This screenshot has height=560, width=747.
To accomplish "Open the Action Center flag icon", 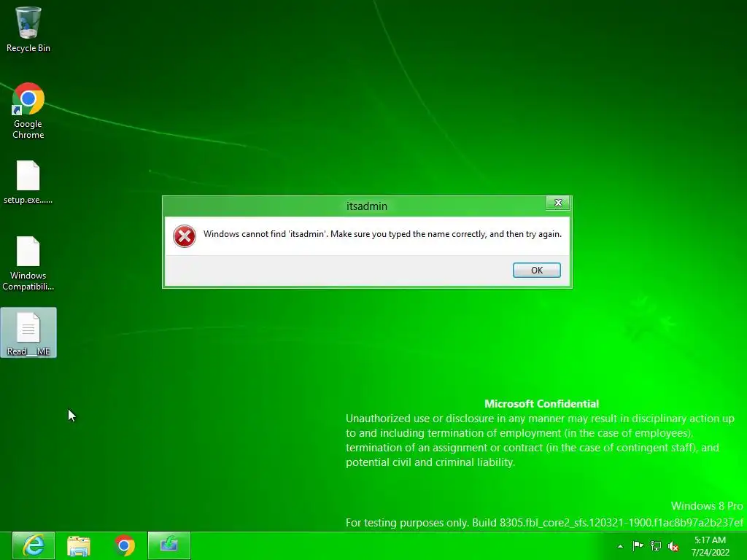I will 638,546.
